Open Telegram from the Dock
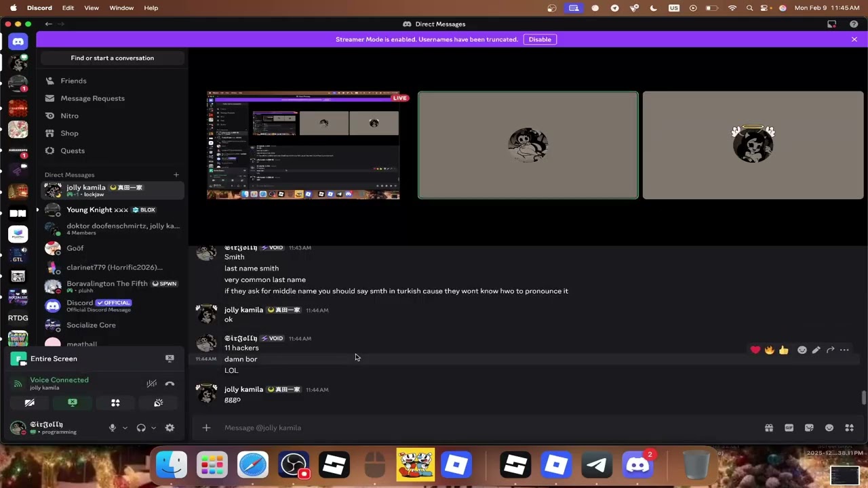This screenshot has height=488, width=868. (x=597, y=465)
